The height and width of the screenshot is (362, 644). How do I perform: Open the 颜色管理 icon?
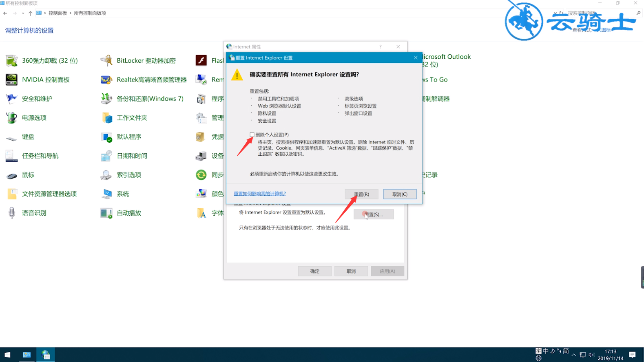tap(201, 194)
